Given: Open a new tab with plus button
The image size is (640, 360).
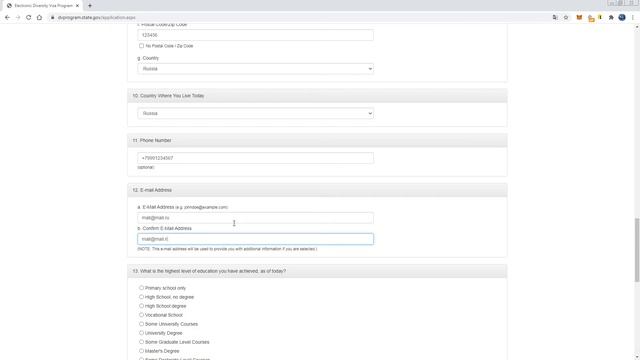Looking at the screenshot, I should (90, 6).
